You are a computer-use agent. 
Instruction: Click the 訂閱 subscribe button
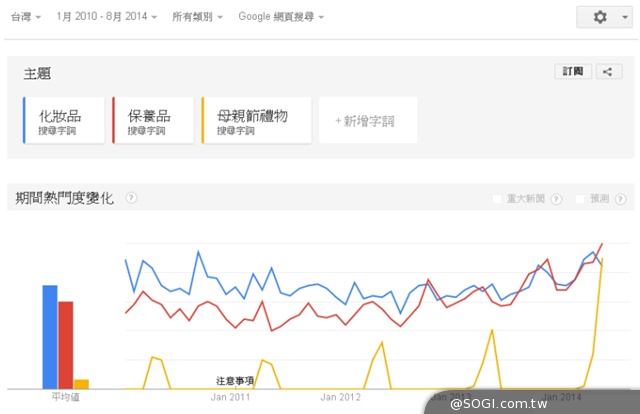point(573,71)
